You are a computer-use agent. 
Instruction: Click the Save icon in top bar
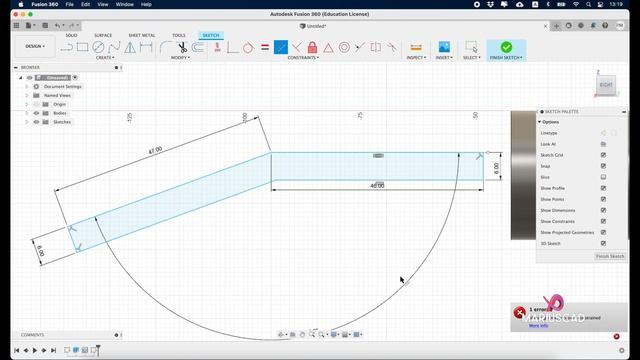pyautogui.click(x=45, y=26)
